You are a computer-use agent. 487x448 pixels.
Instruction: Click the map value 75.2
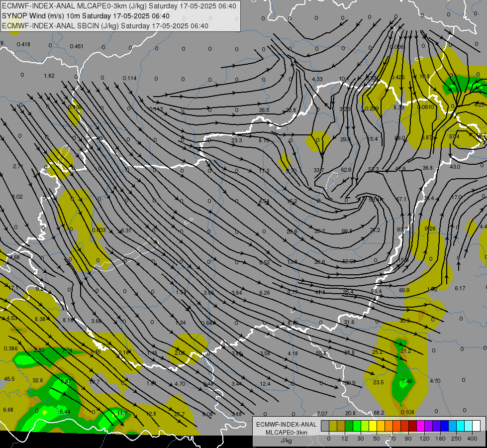point(375,230)
